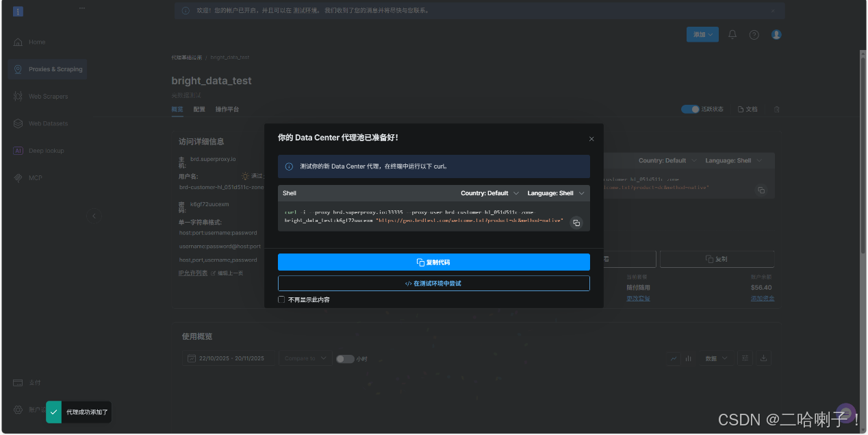Image resolution: width=868 pixels, height=435 pixels.
Task: Check the 不再显示此内容 checkbox
Action: pyautogui.click(x=281, y=299)
